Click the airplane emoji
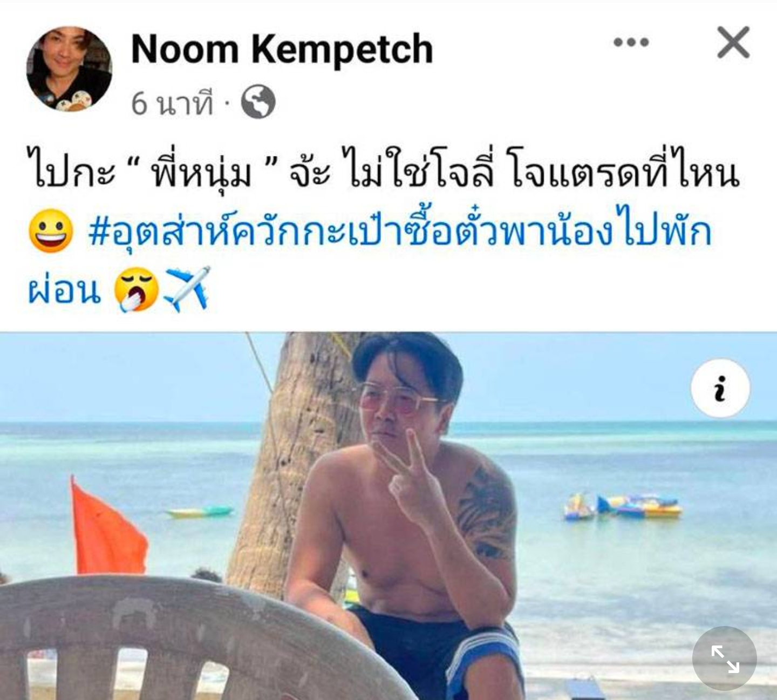 pos(187,290)
